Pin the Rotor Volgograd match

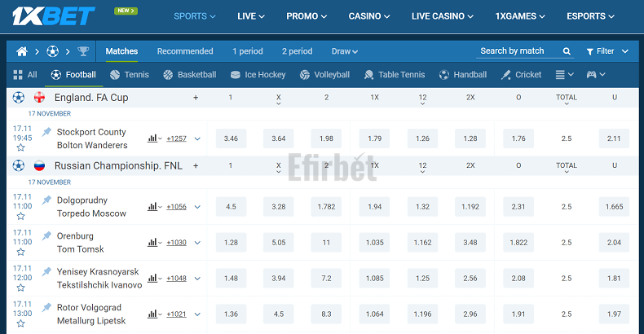coord(46,307)
